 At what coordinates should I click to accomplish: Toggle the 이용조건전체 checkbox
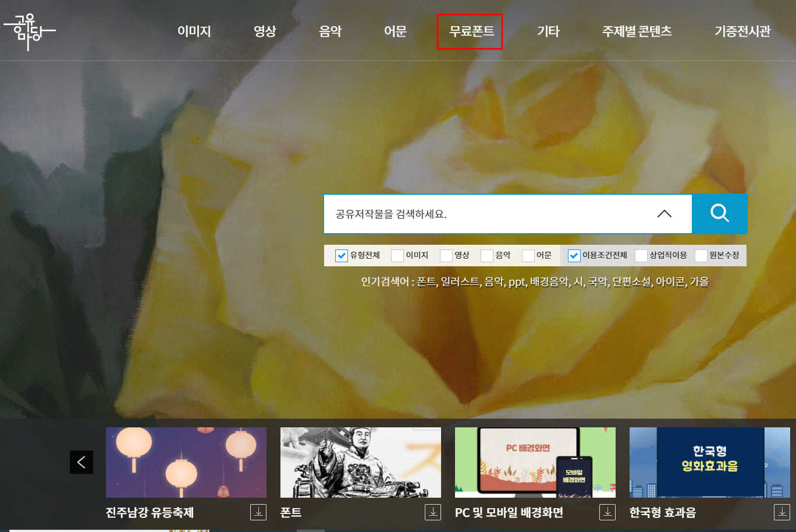point(574,256)
